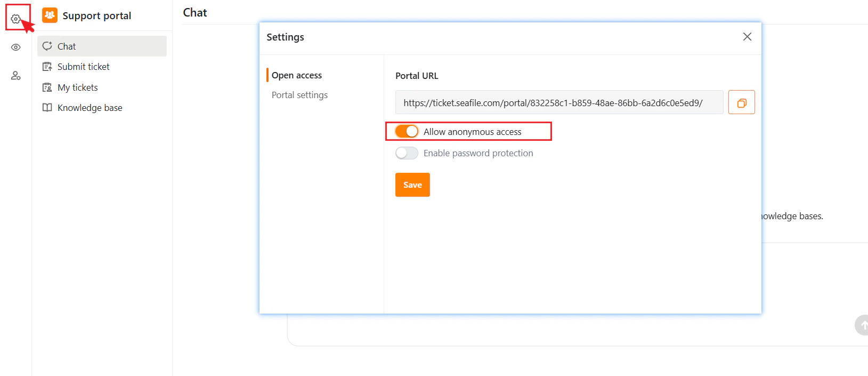Open settings via the gear icon
Viewport: 868px width, 376px height.
click(15, 19)
